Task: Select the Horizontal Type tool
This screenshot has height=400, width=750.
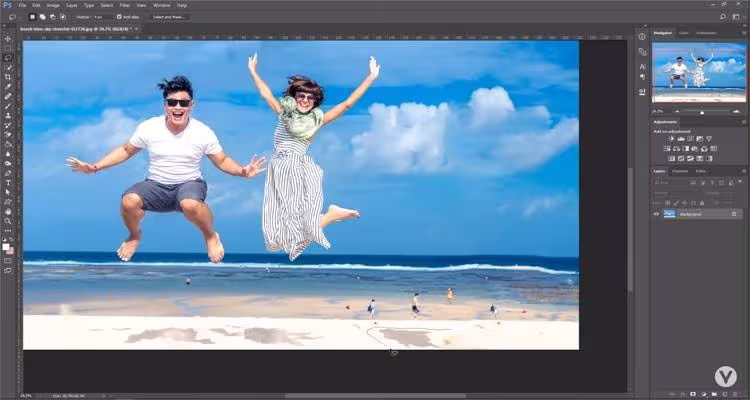Action: click(8, 183)
